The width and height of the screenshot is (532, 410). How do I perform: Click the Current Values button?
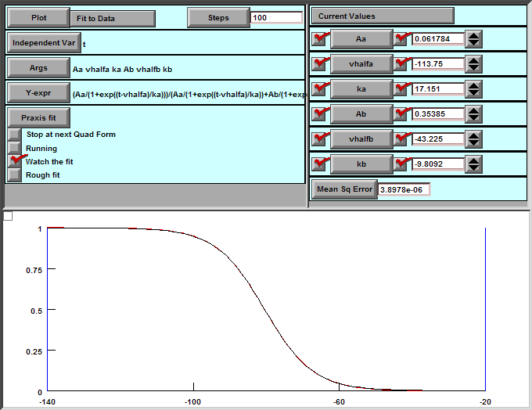click(383, 16)
